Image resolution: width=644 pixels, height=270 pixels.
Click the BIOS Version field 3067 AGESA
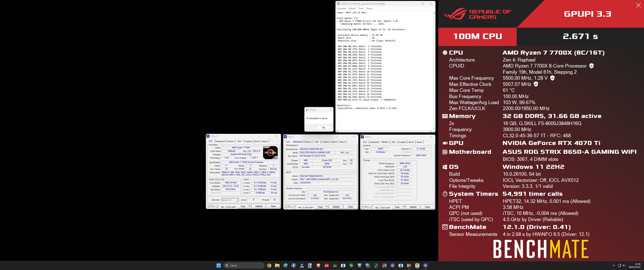(x=327, y=179)
